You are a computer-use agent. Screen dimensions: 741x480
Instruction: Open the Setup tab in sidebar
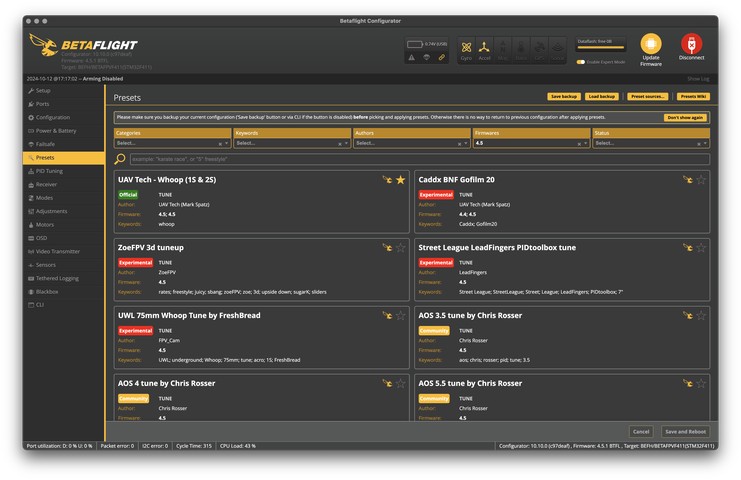63,91
